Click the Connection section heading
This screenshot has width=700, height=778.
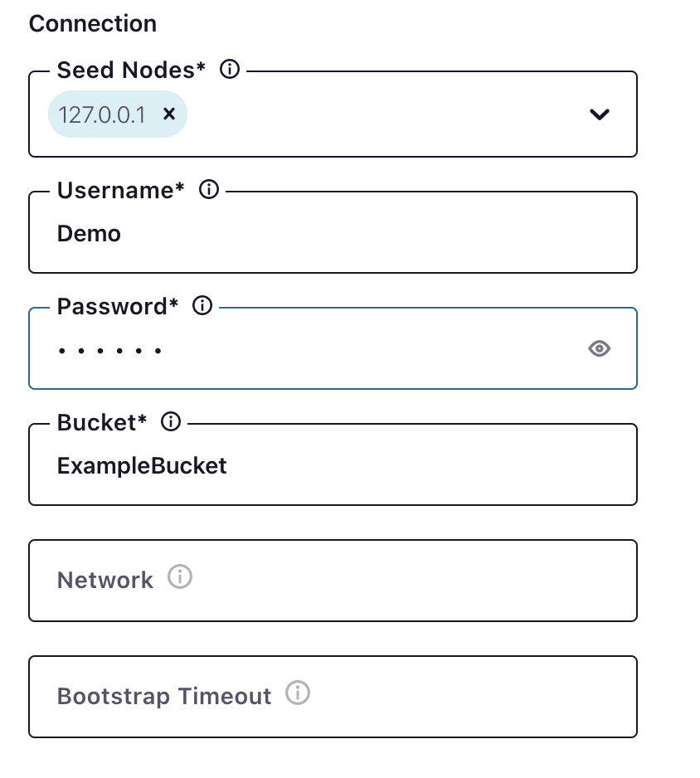click(x=92, y=24)
